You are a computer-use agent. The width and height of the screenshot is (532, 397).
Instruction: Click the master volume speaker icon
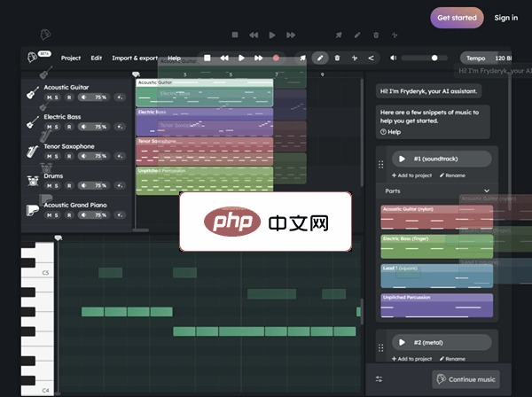393,58
